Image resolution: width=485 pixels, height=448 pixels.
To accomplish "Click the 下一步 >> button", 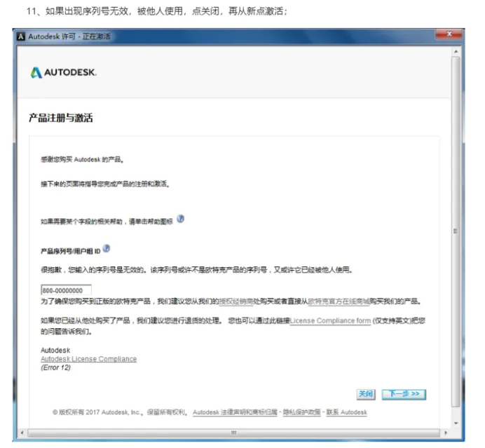I will (404, 394).
